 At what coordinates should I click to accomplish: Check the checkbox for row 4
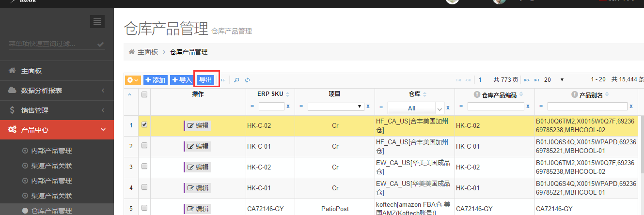point(144,187)
